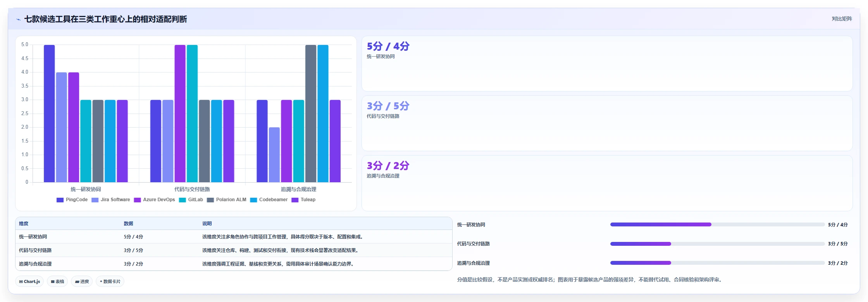Click the 统一研发协同 caption in the first data card
The image size is (868, 302).
click(381, 57)
